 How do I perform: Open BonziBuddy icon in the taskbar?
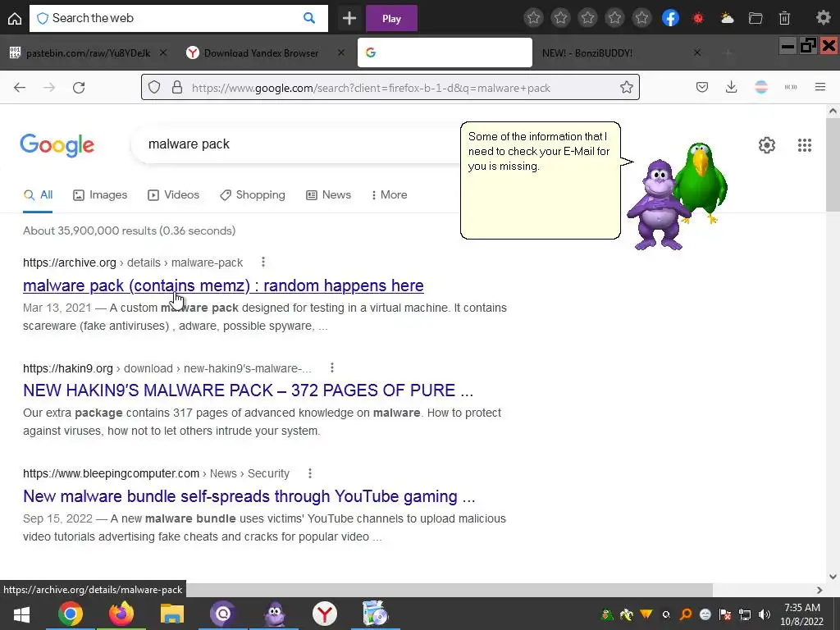coord(274,614)
